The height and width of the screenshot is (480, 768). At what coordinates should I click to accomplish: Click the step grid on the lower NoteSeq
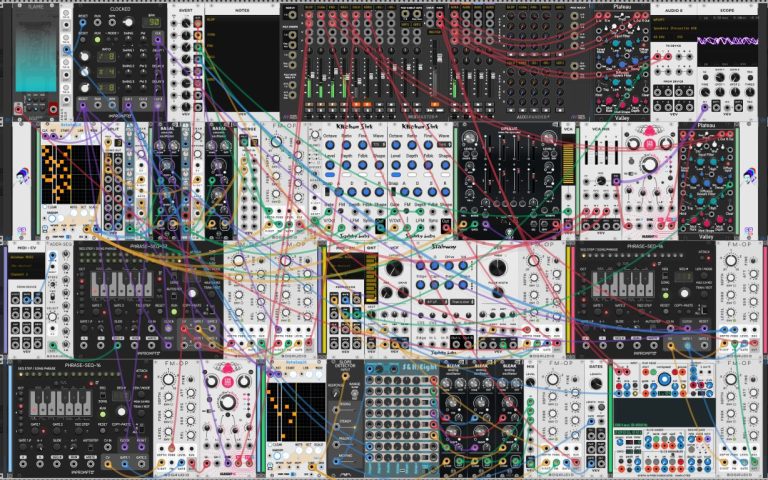pyautogui.click(x=296, y=412)
